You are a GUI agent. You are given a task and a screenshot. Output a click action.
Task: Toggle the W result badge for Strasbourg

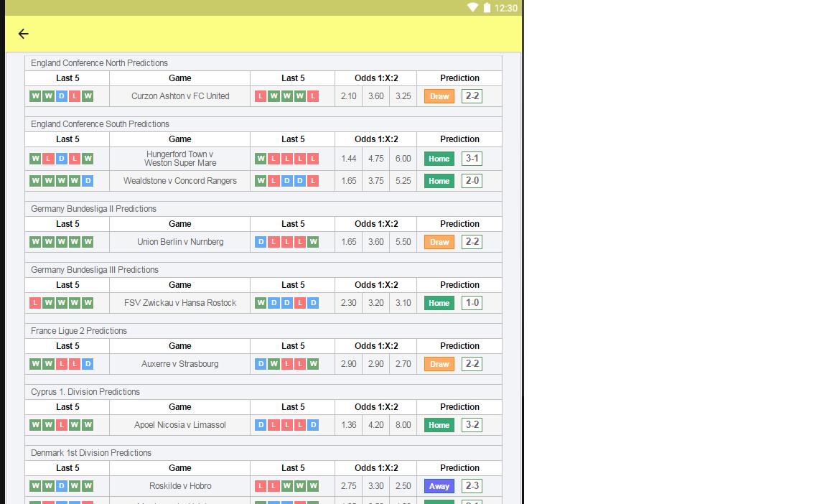[x=272, y=364]
